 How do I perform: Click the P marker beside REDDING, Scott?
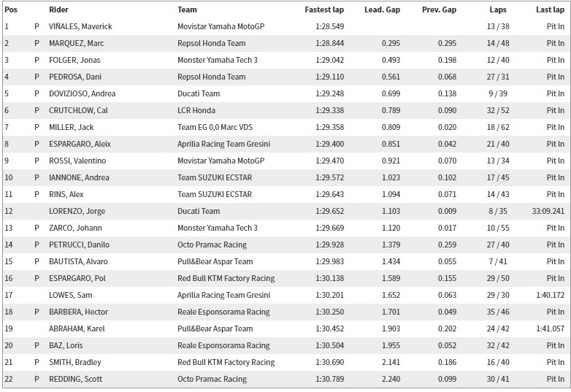pos(37,379)
